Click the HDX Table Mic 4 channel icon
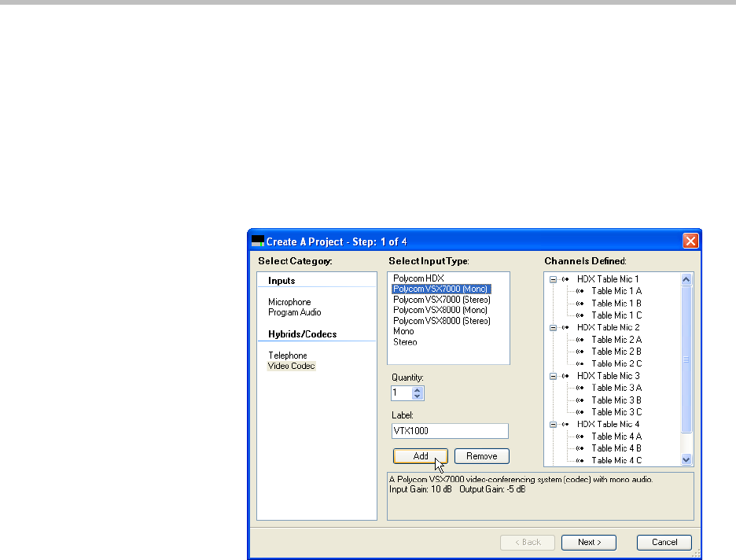Image resolution: width=736 pixels, height=560 pixels. pos(565,425)
